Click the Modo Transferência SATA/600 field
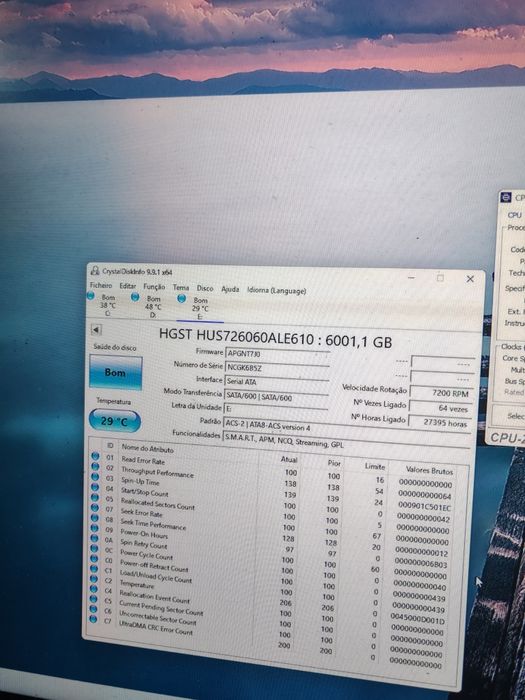Screen dimensions: 525x700 click(x=275, y=396)
